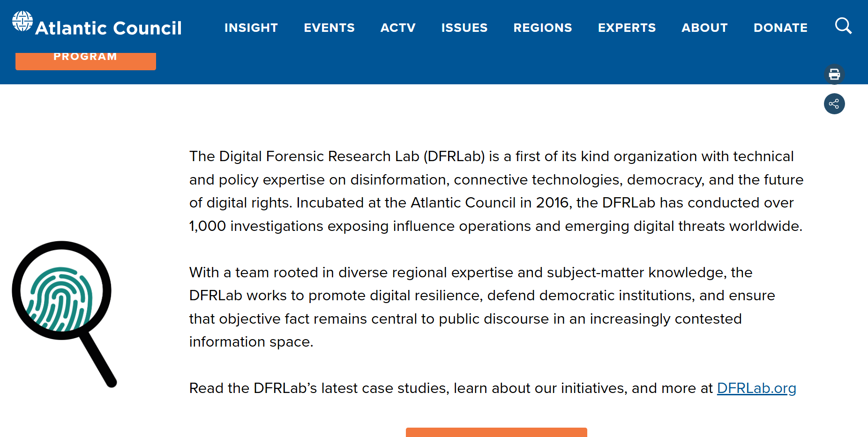Open the share icon button
The width and height of the screenshot is (868, 437).
pyautogui.click(x=834, y=104)
